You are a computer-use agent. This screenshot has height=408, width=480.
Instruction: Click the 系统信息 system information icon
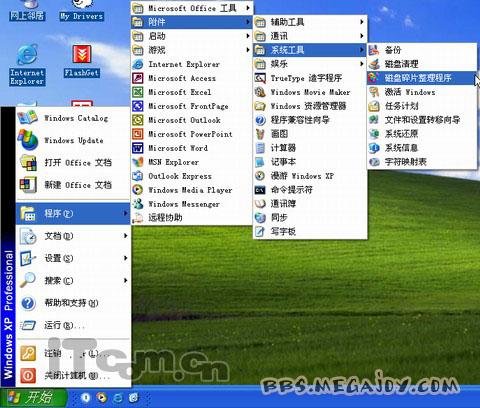374,148
